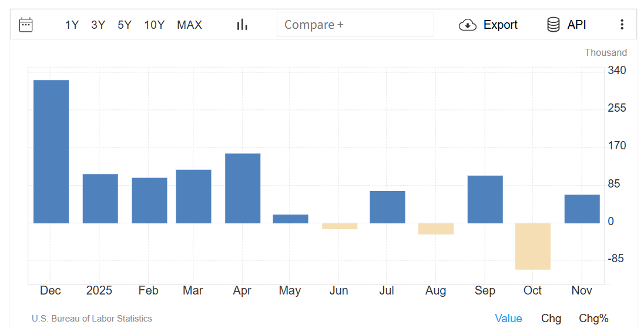Select the 3Y time range
Screen dimensions: 644x328
(x=98, y=25)
